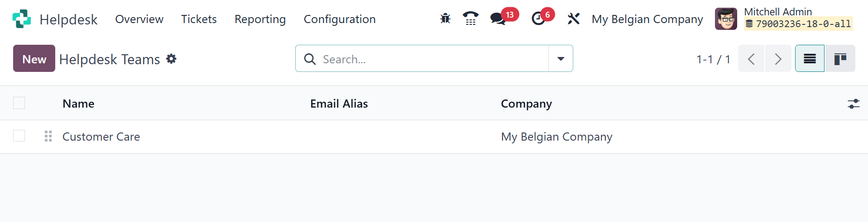Select the Customer Care row checkbox
The image size is (868, 222).
[x=19, y=136]
